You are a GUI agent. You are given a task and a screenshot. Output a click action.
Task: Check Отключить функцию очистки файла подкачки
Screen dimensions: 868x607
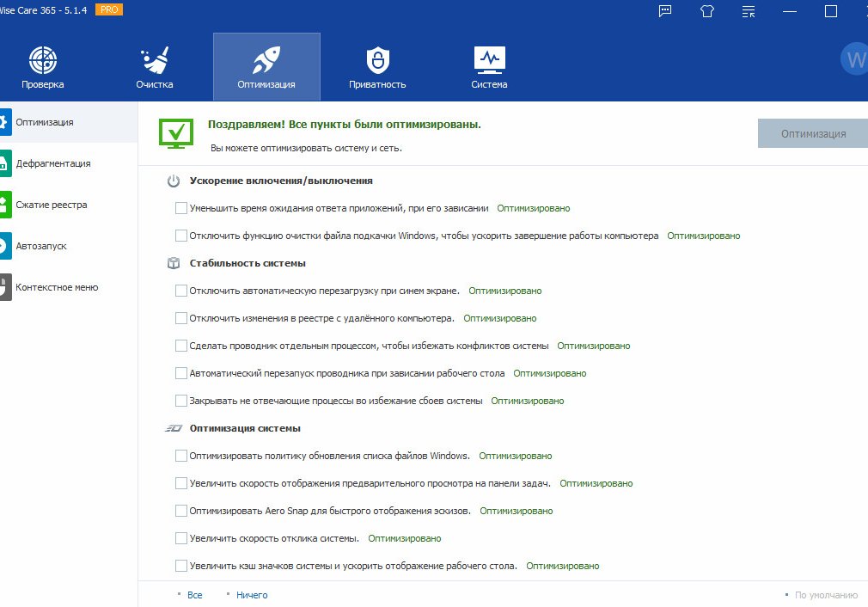[x=181, y=236]
